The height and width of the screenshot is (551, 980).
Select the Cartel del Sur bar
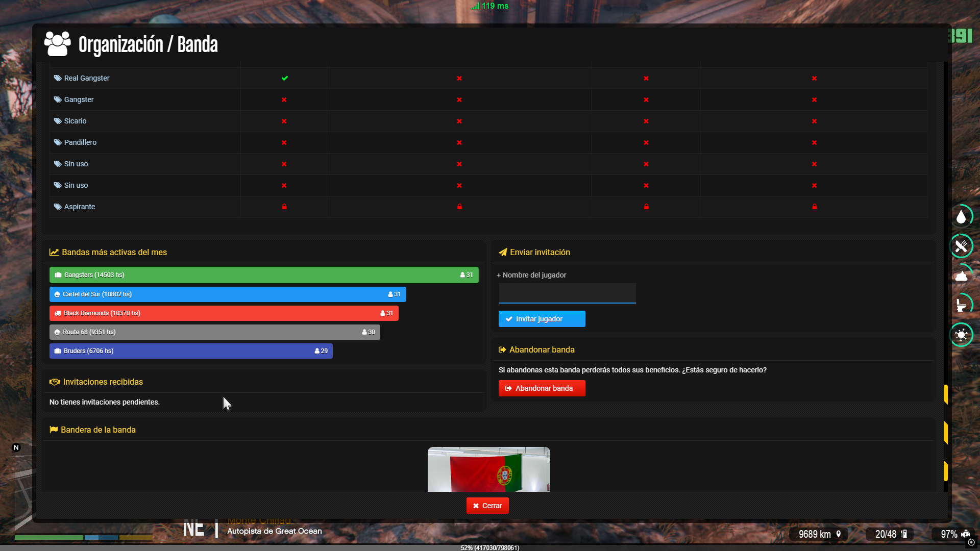228,294
